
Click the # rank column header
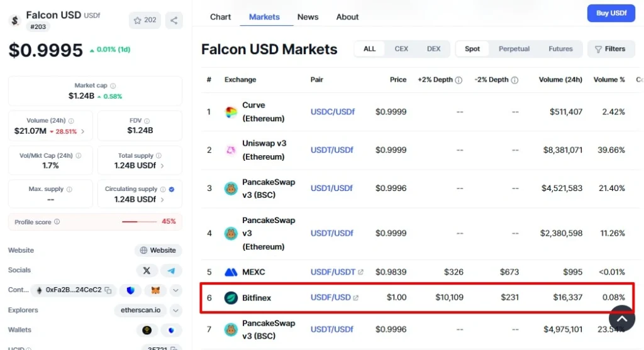click(209, 80)
